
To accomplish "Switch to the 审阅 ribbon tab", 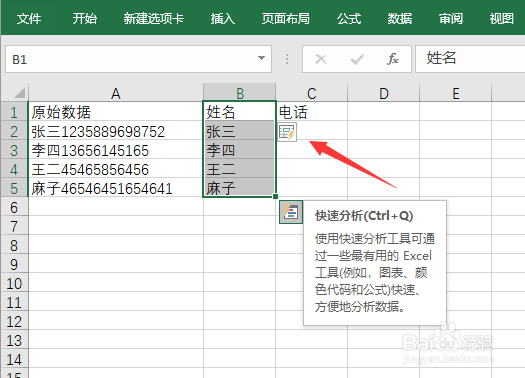I will (x=451, y=18).
